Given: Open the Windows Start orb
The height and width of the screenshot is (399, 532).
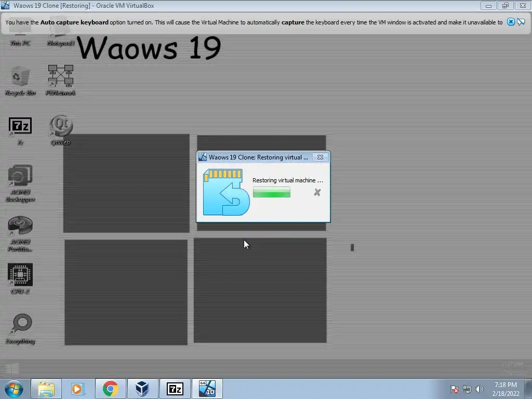Looking at the screenshot, I should click(14, 389).
